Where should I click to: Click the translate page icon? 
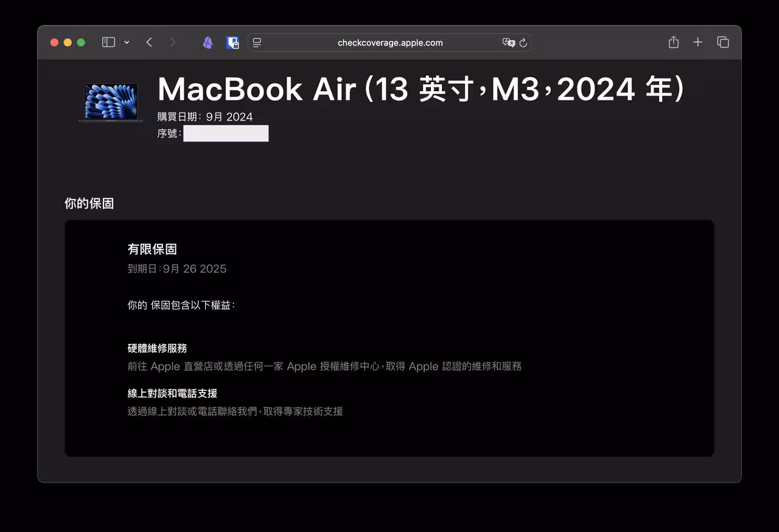coord(508,43)
